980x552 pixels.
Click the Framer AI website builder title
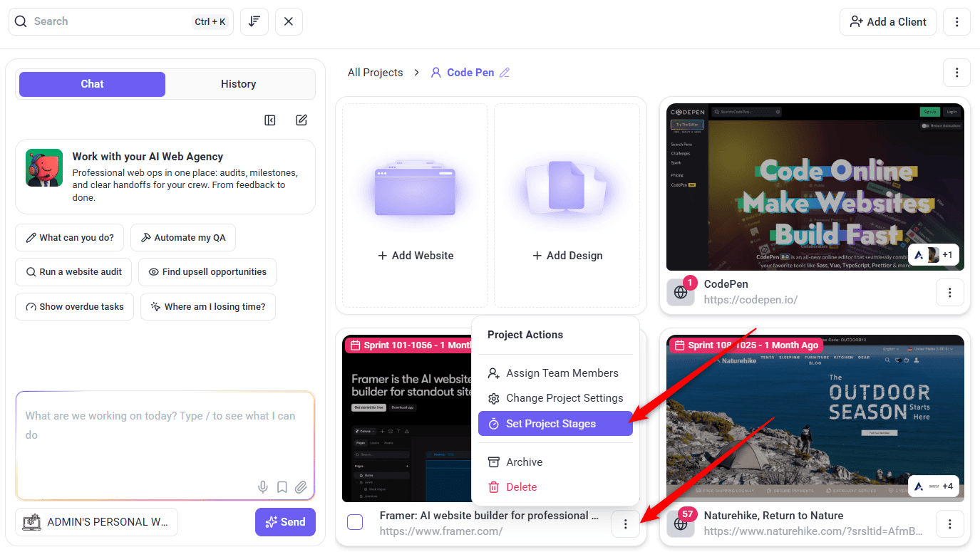click(x=489, y=516)
